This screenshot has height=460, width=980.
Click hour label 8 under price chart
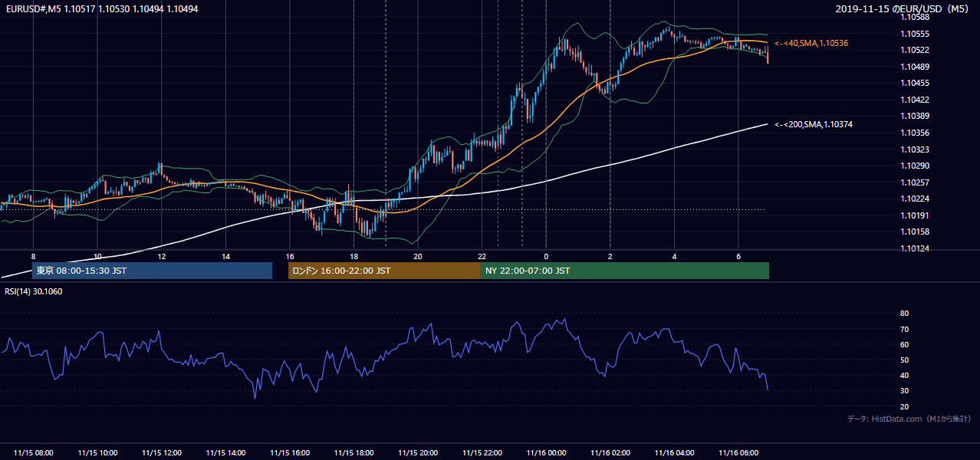[34, 256]
